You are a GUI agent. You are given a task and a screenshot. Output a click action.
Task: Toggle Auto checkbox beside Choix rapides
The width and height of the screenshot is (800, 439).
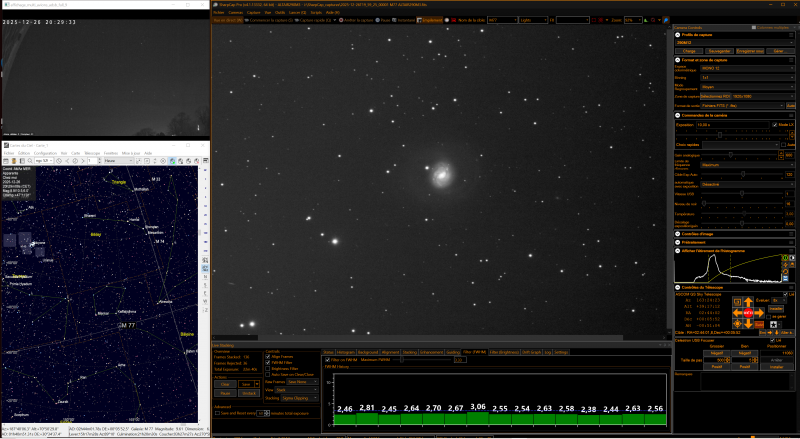click(x=784, y=145)
